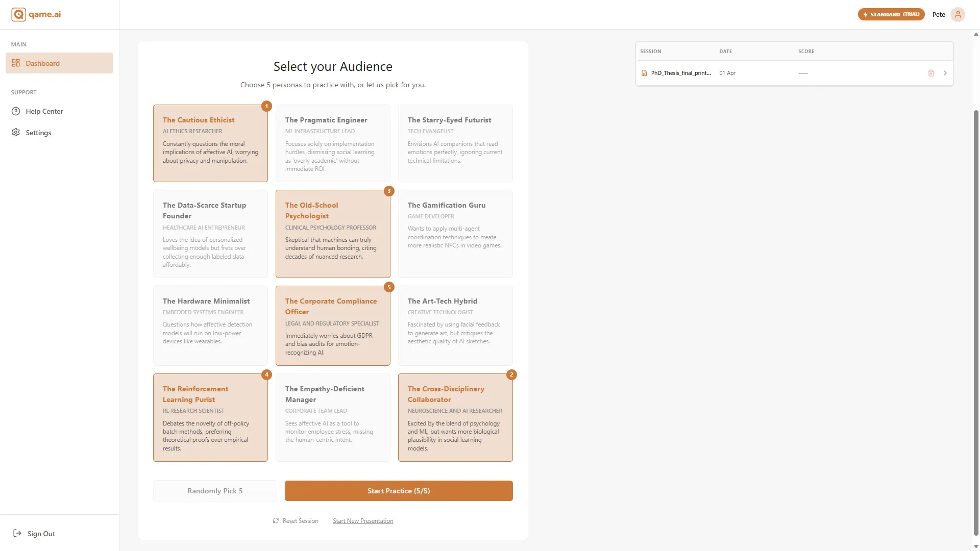980x551 pixels.
Task: Delete the PhD_Thesis session with trash icon
Action: tap(931, 73)
